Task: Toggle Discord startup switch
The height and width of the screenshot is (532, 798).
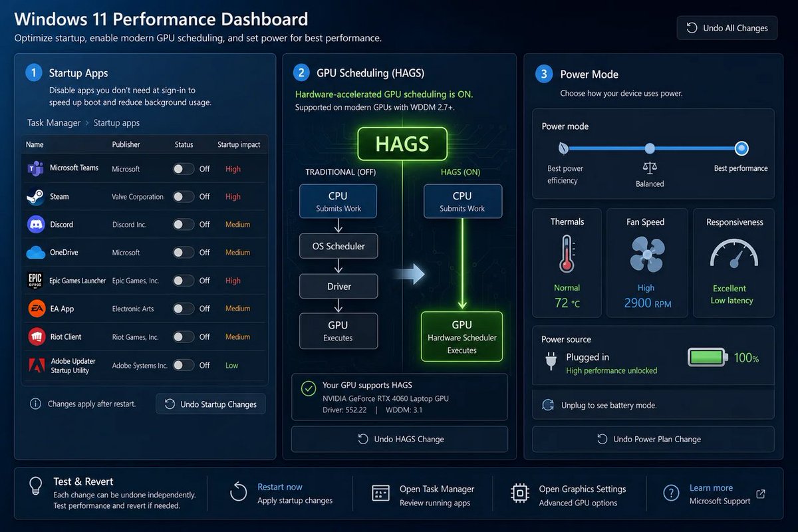Action: (x=184, y=225)
